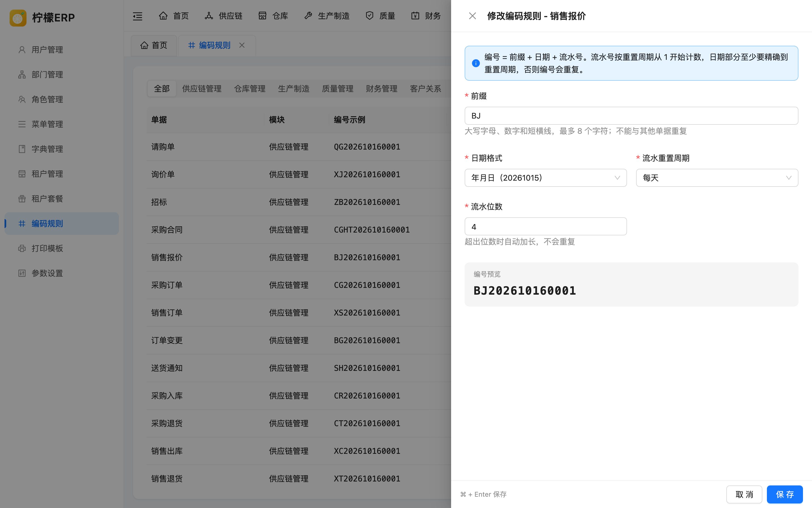The image size is (812, 508).
Task: Select the 仓库管理 filter tab
Action: point(250,89)
